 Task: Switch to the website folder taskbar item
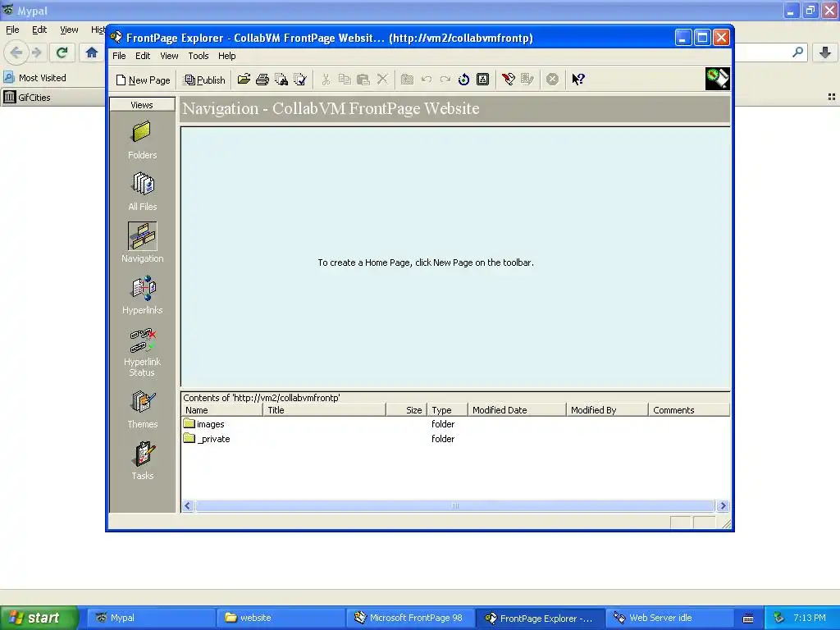(281, 618)
